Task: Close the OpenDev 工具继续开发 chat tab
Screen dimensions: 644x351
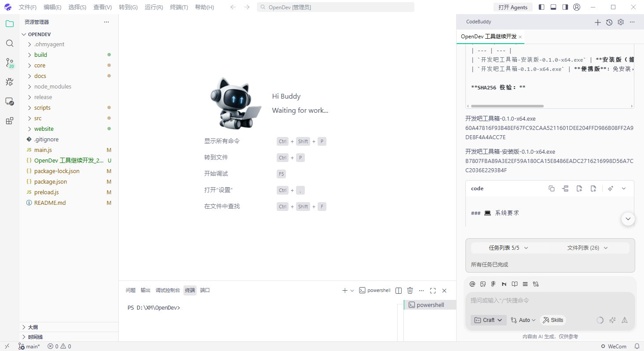Action: pyautogui.click(x=520, y=37)
